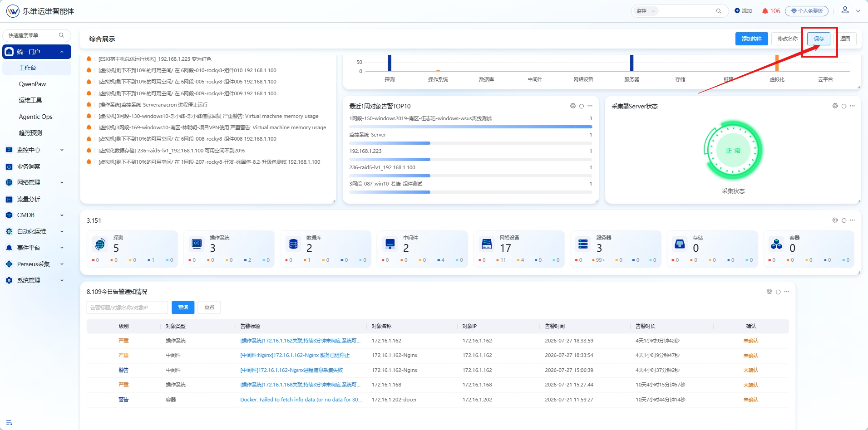The image size is (868, 430).
Task: Click 未确认 for 172.16.1.168 alert row
Action: point(751,385)
